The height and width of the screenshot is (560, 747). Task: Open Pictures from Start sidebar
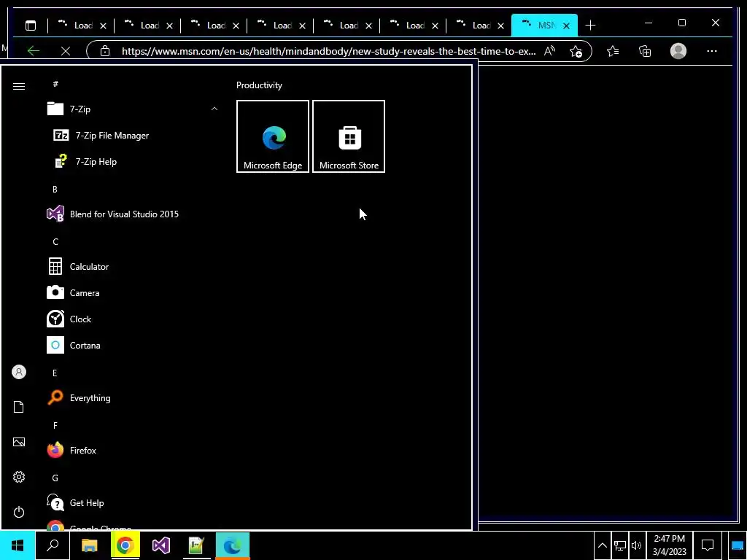[19, 442]
